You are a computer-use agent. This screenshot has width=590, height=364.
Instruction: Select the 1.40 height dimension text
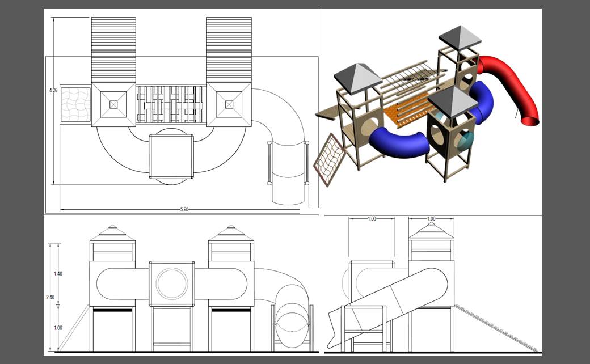58,273
